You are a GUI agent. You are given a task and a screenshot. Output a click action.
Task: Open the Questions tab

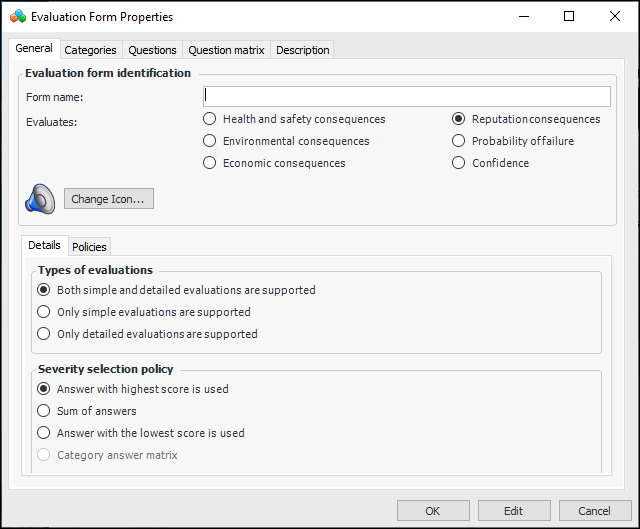tap(152, 50)
